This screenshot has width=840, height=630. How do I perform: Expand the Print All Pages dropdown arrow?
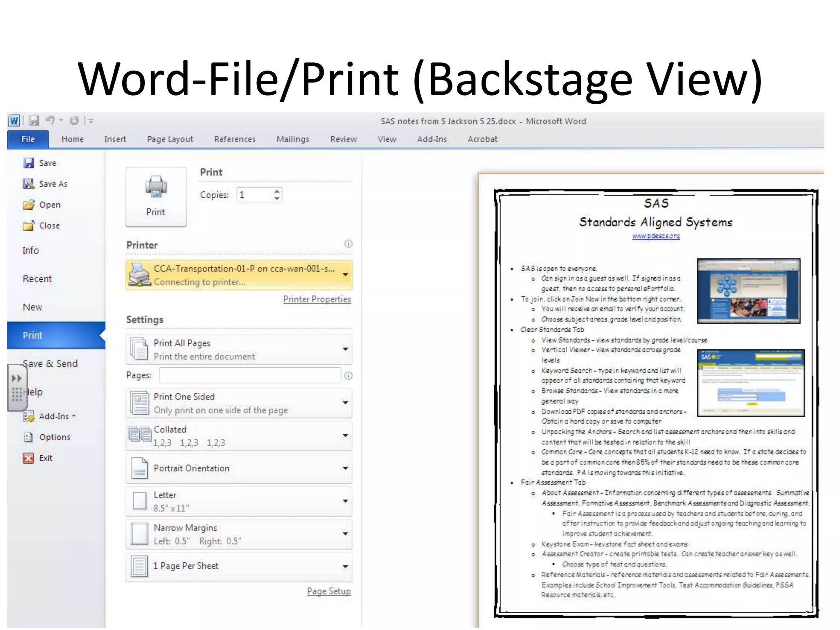coord(345,349)
